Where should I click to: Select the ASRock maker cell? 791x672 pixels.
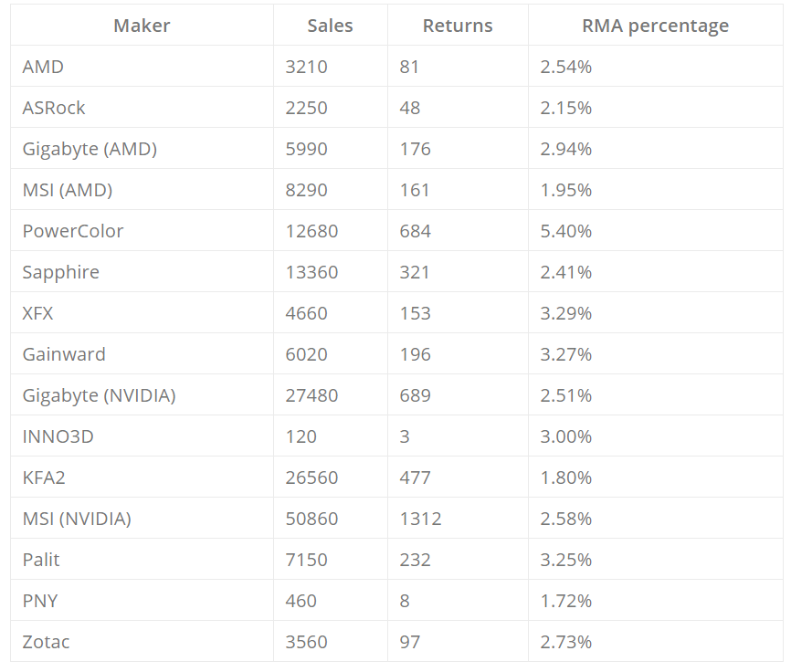point(54,108)
